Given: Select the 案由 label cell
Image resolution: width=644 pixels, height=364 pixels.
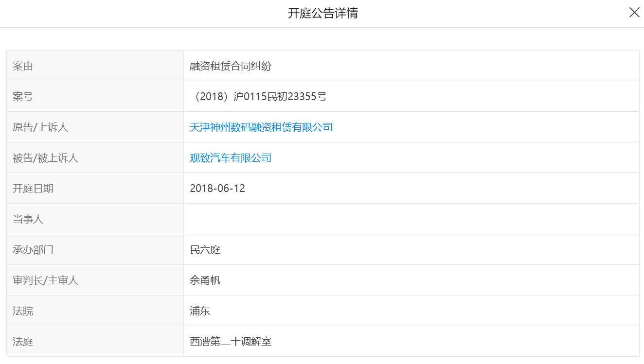Looking at the screenshot, I should click(95, 66).
